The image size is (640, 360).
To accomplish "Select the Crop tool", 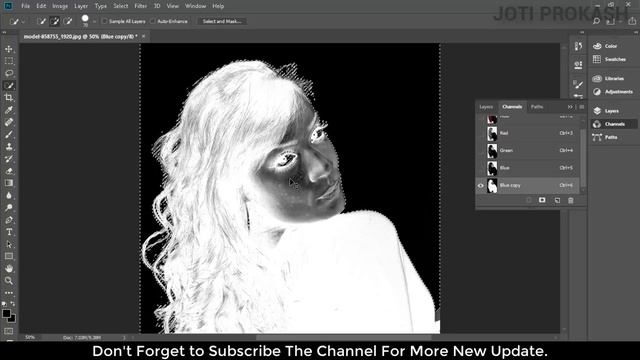I will point(9,98).
